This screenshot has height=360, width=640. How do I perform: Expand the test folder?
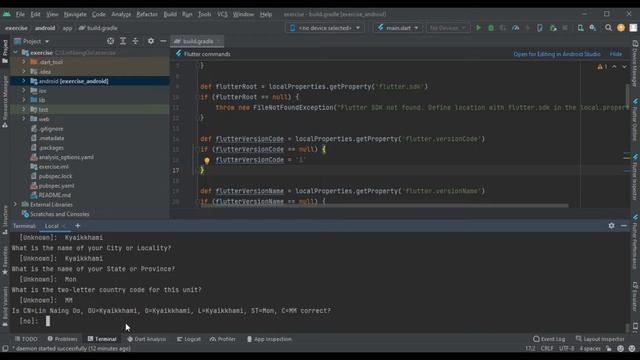coord(24,109)
